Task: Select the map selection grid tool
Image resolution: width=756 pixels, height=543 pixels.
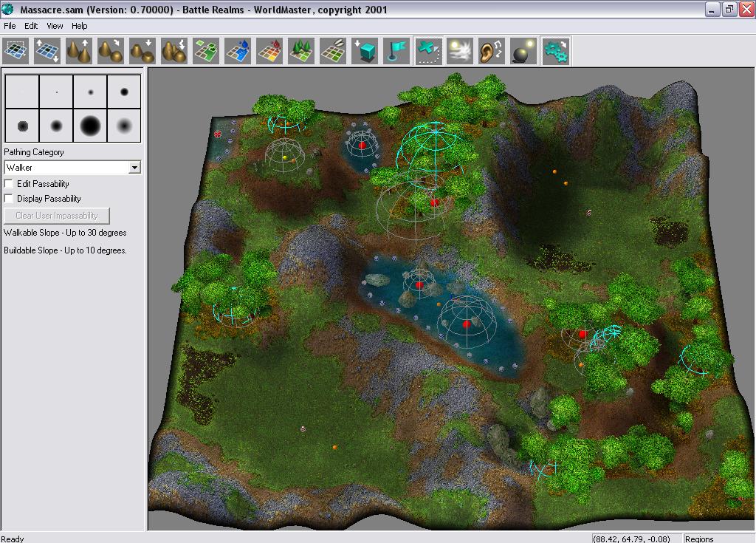Action: pyautogui.click(x=16, y=51)
